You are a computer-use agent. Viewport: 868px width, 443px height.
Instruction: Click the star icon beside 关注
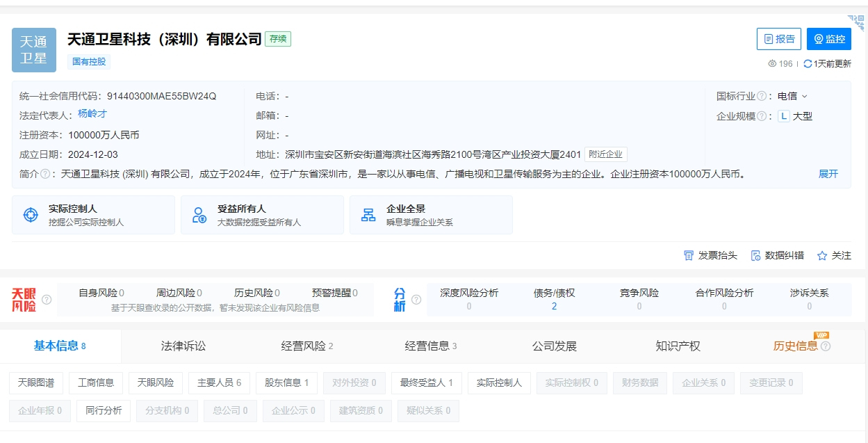822,255
